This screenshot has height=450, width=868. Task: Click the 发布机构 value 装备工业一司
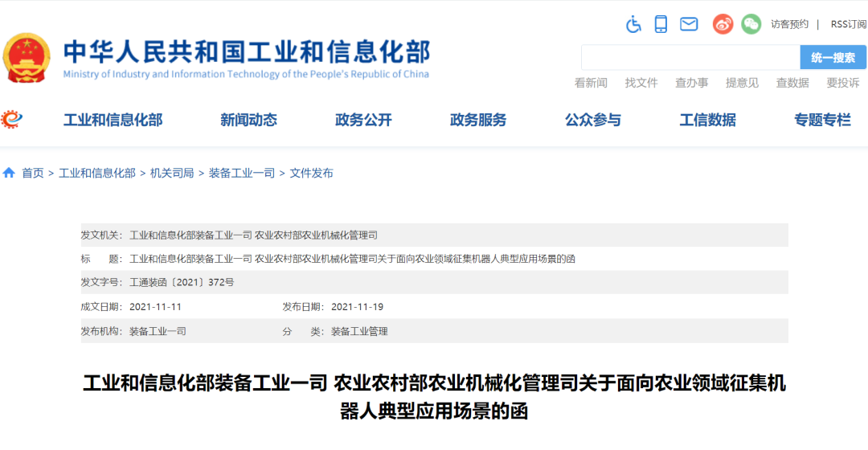click(x=158, y=331)
